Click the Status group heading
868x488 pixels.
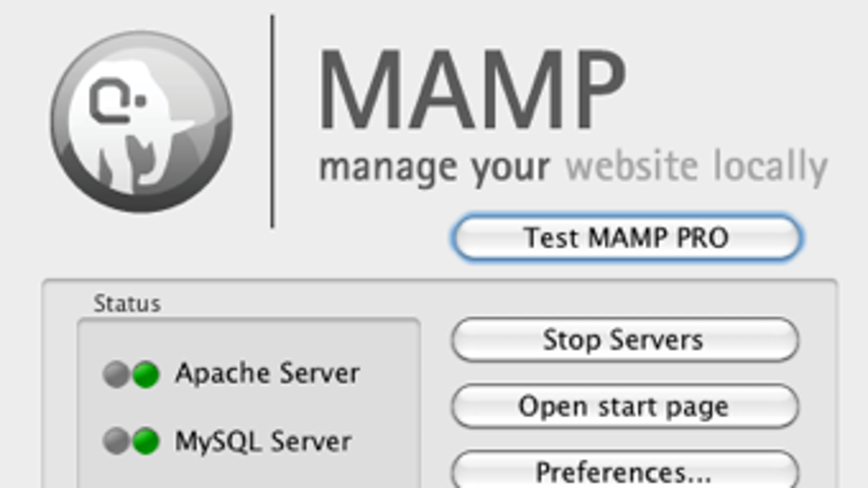[x=127, y=304]
